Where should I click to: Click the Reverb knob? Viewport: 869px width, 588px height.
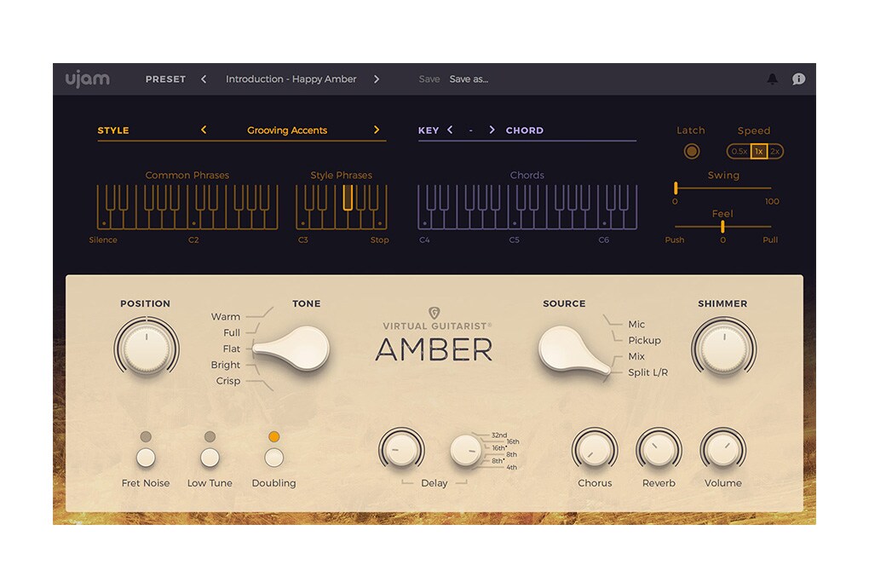(659, 449)
